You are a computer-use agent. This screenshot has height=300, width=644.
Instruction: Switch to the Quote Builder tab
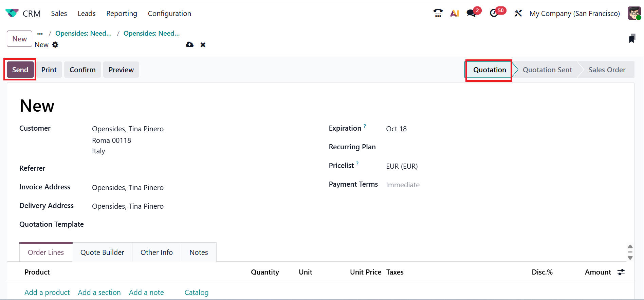[102, 252]
